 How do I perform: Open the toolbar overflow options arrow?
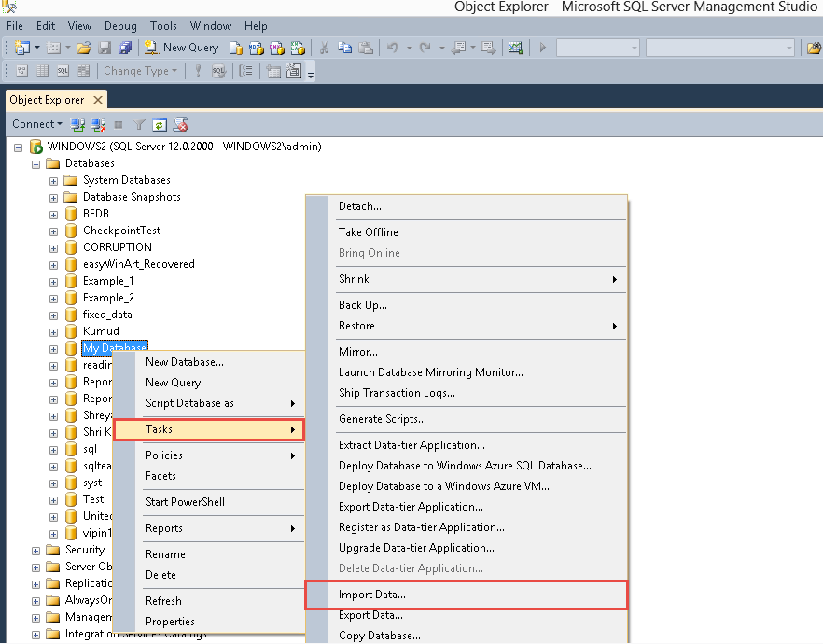(x=311, y=74)
